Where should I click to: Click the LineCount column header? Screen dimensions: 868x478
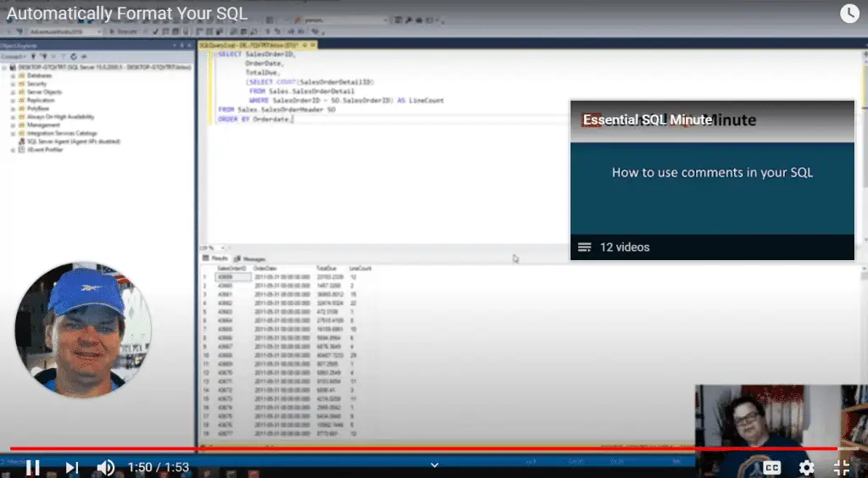click(360, 269)
